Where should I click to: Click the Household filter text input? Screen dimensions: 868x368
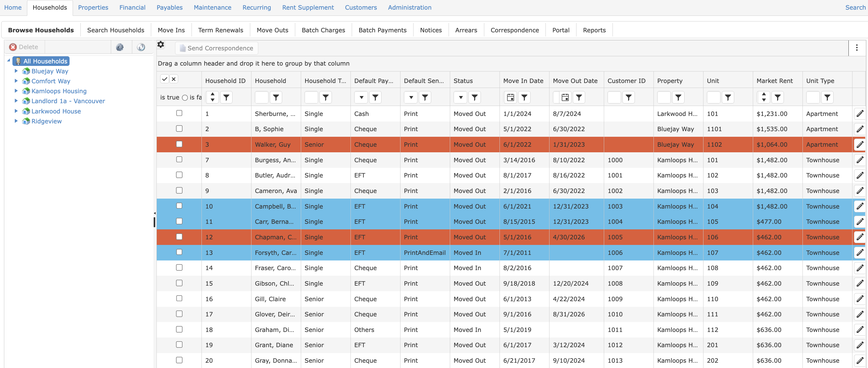click(261, 98)
